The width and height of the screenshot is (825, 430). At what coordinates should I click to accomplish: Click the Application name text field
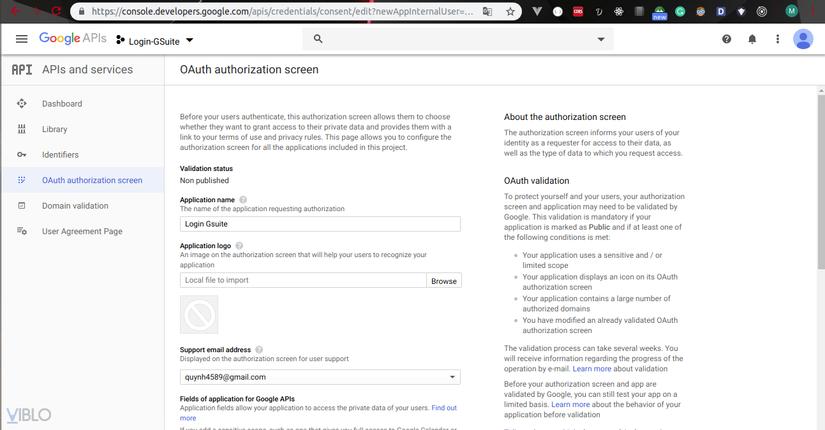pos(319,226)
